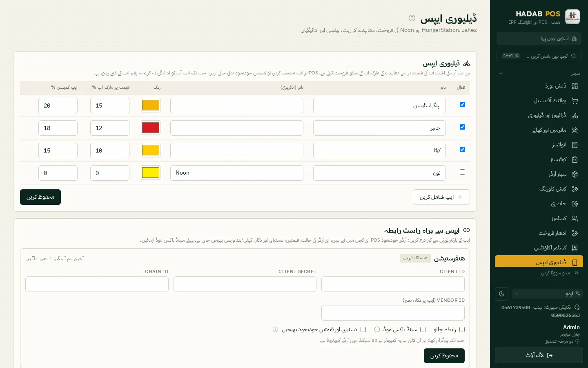
Task: Focus the کچھ بھی تلاش کریں search box
Action: point(539,56)
